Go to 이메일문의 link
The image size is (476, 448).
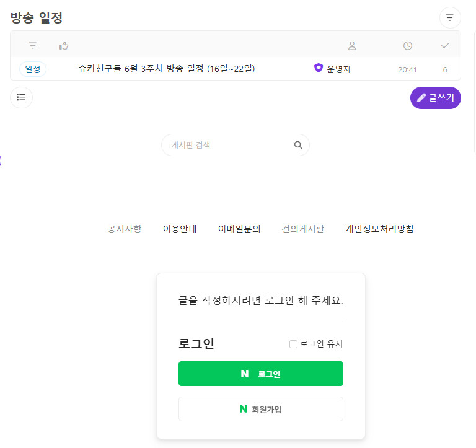239,229
